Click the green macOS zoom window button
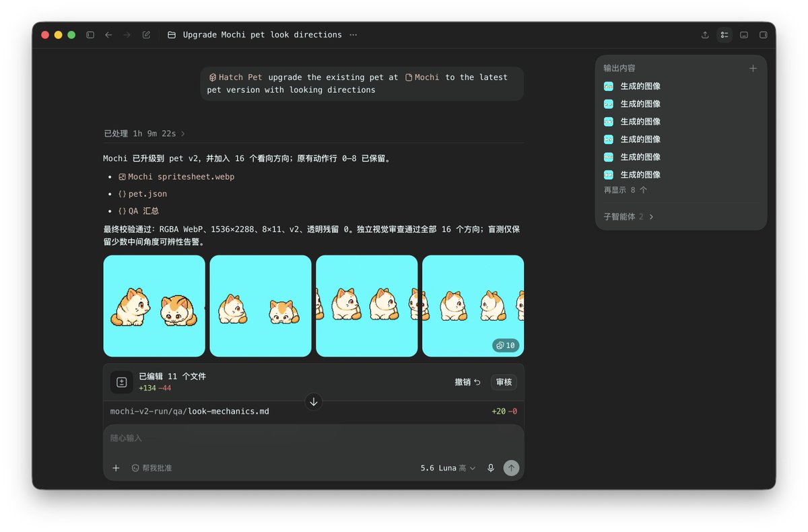This screenshot has height=532, width=808. [x=71, y=35]
